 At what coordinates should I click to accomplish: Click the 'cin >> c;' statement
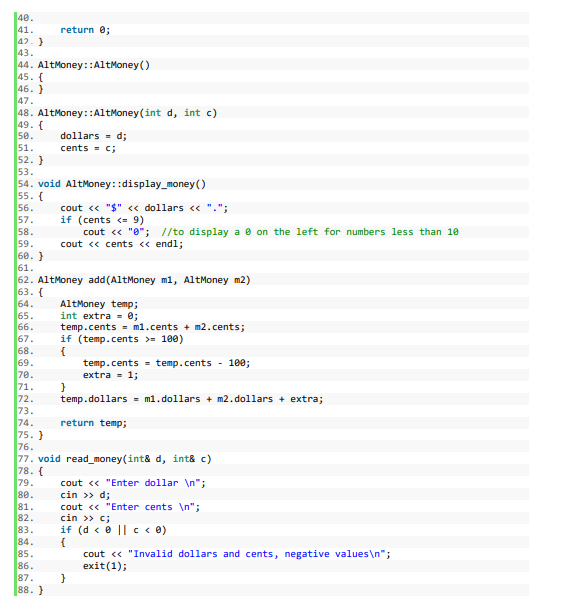pos(85,518)
